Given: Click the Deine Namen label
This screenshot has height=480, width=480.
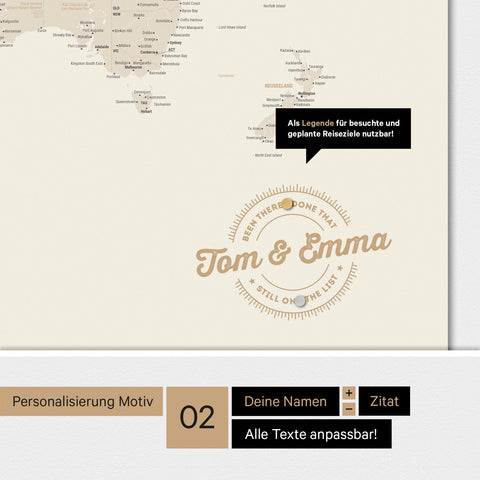Looking at the screenshot, I should click(285, 401).
